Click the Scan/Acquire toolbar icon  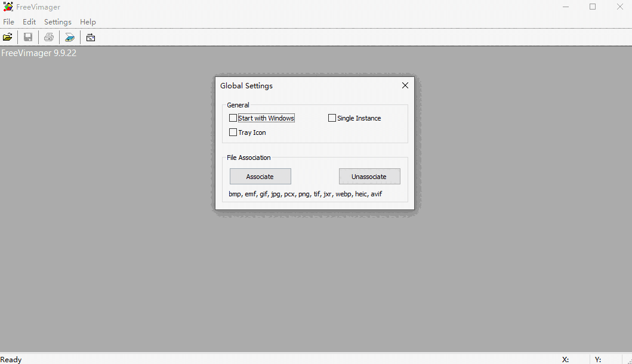coord(70,38)
